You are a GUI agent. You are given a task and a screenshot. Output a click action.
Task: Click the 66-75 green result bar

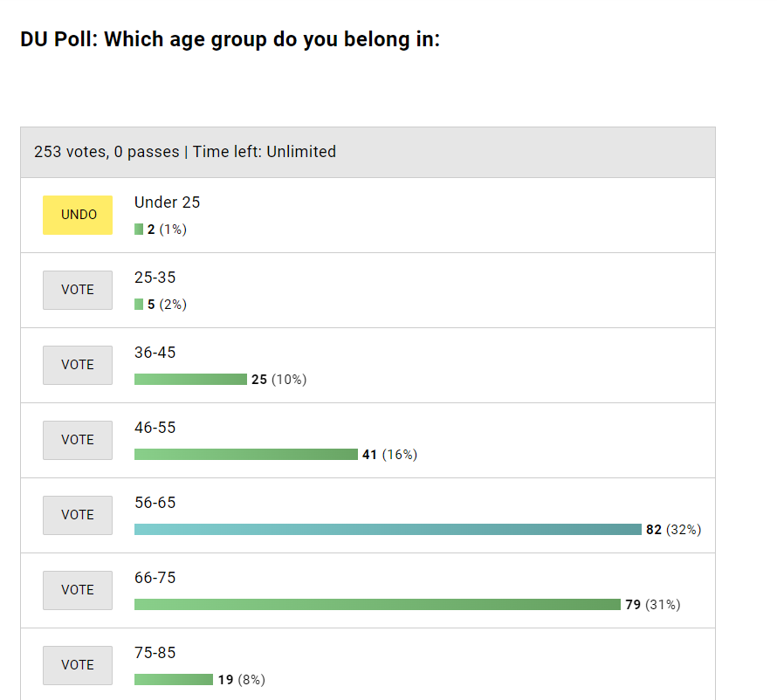pyautogui.click(x=377, y=605)
